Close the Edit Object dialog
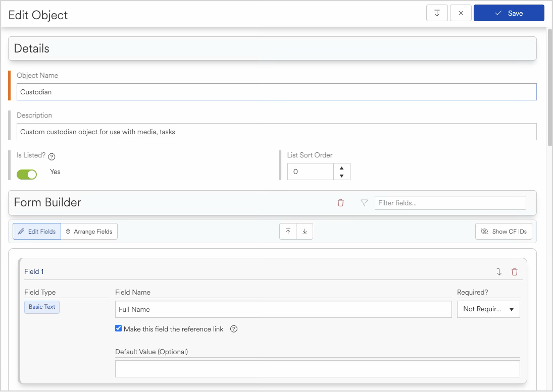This screenshot has width=553, height=392. [461, 13]
